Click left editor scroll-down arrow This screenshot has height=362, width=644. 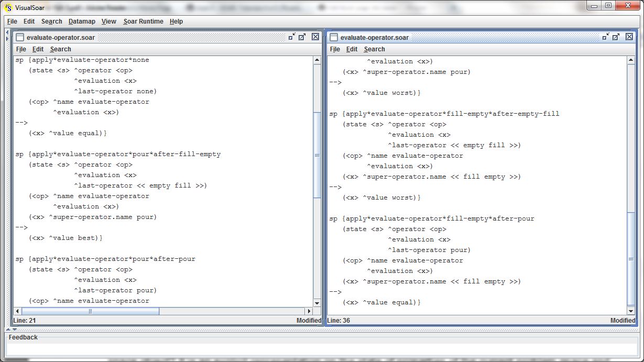tap(316, 303)
